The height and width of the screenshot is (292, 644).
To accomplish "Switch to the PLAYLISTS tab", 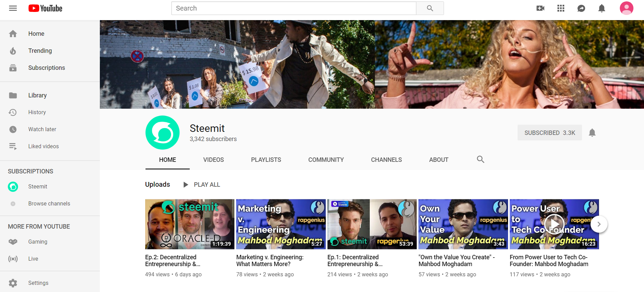I will [266, 160].
